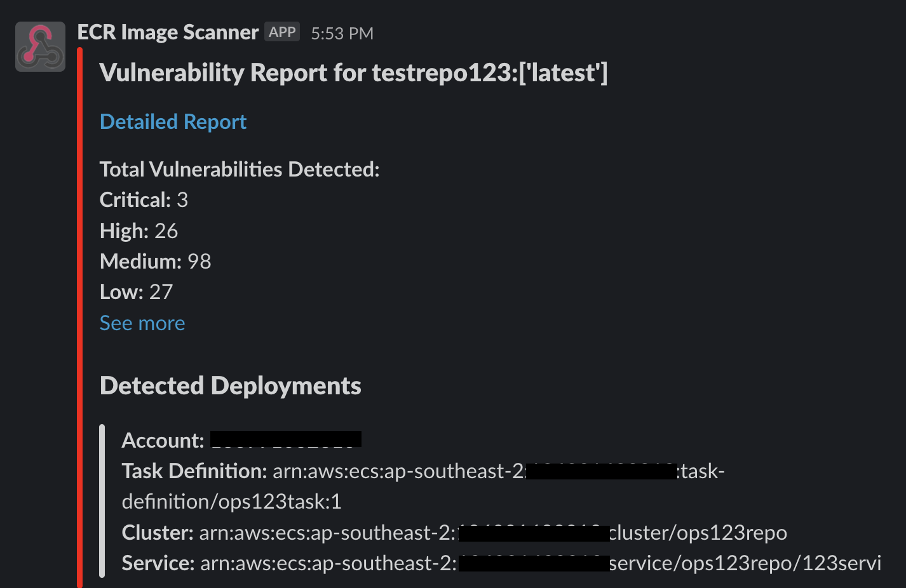Click the Task Definition ARN text
The height and width of the screenshot is (588, 906).
(423, 486)
